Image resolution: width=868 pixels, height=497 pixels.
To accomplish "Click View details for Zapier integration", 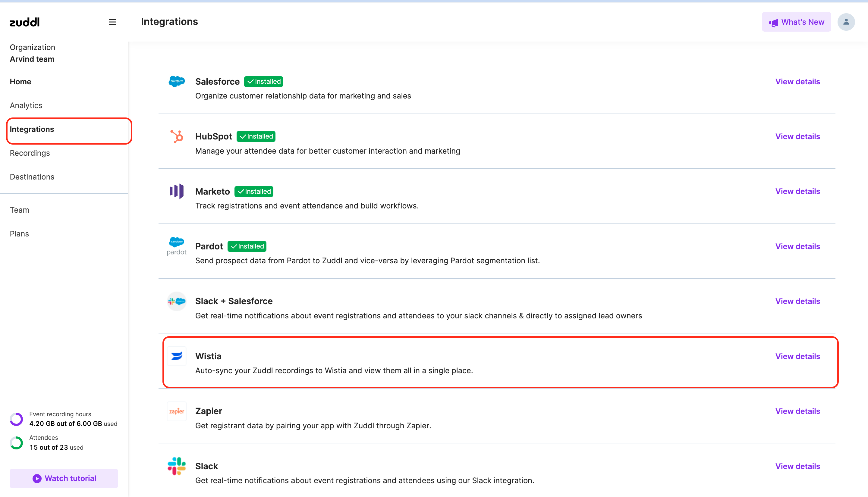I will click(x=797, y=411).
